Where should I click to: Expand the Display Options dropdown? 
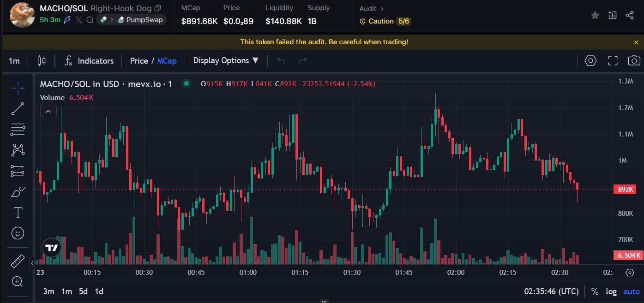(226, 61)
